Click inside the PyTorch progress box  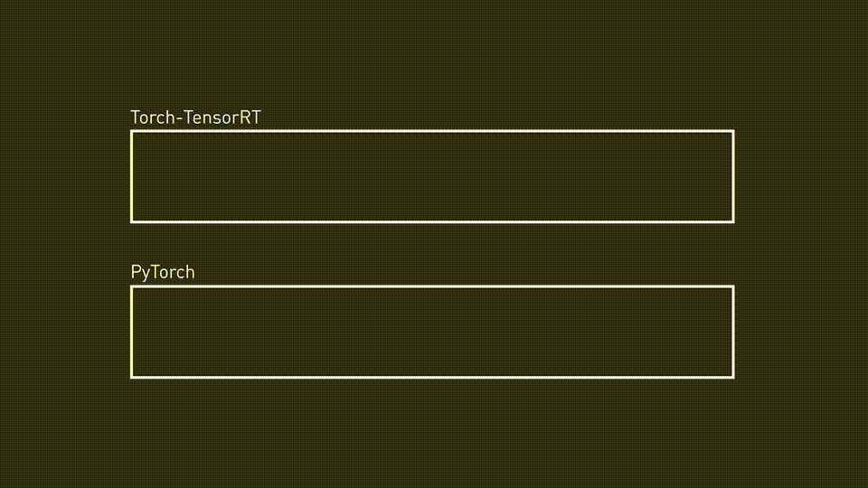(432, 332)
